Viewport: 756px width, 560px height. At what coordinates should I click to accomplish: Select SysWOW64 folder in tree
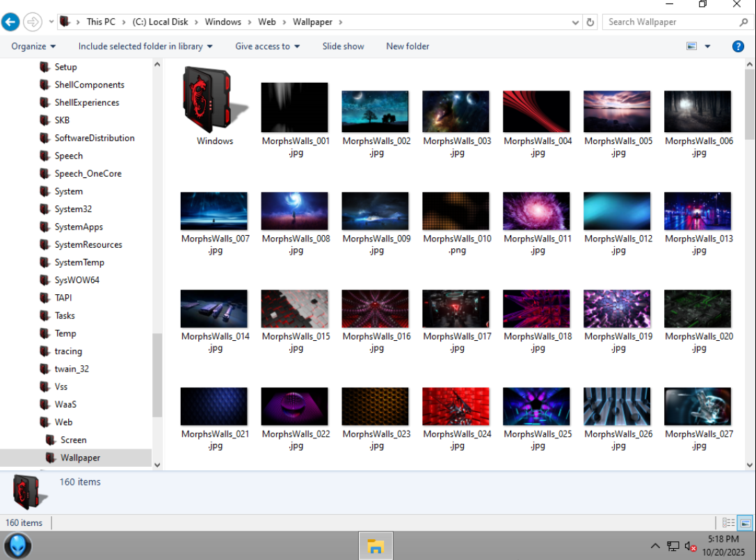[x=77, y=280]
